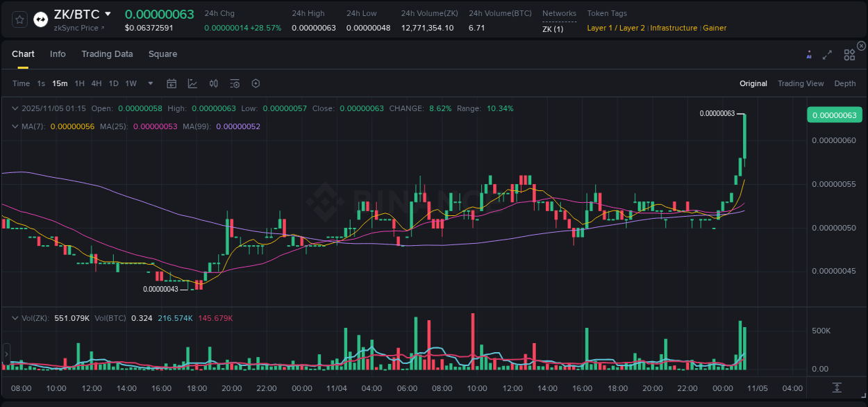Open the widgets layout grid icon
This screenshot has width=868, height=407.
click(x=849, y=53)
